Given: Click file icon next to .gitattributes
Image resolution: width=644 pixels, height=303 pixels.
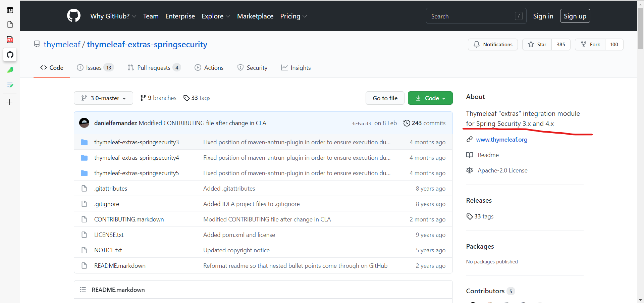Looking at the screenshot, I should click(84, 189).
